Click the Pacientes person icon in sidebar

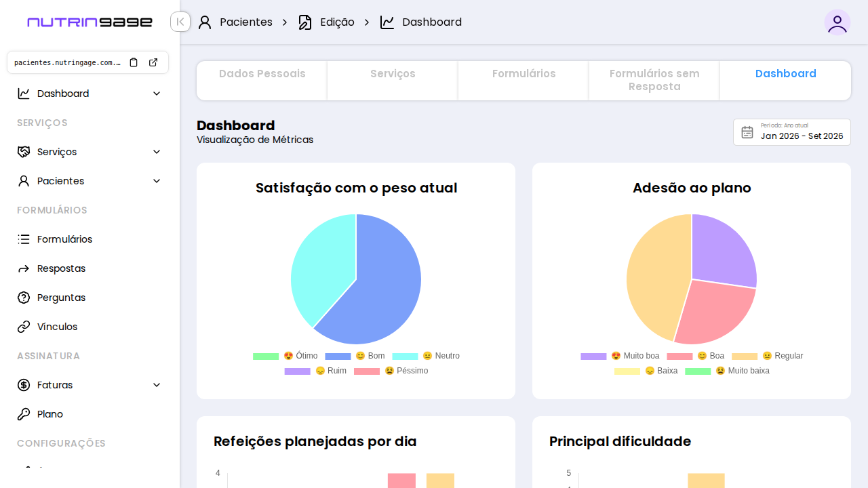tap(24, 181)
